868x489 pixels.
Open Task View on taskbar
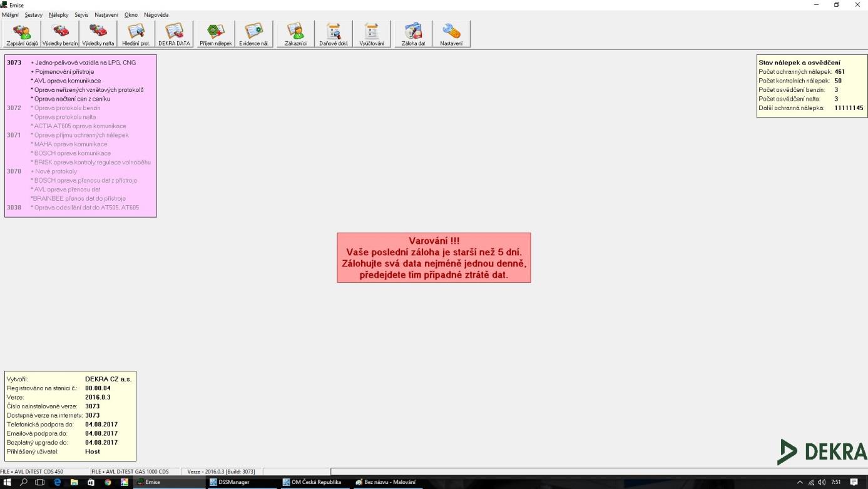click(40, 482)
